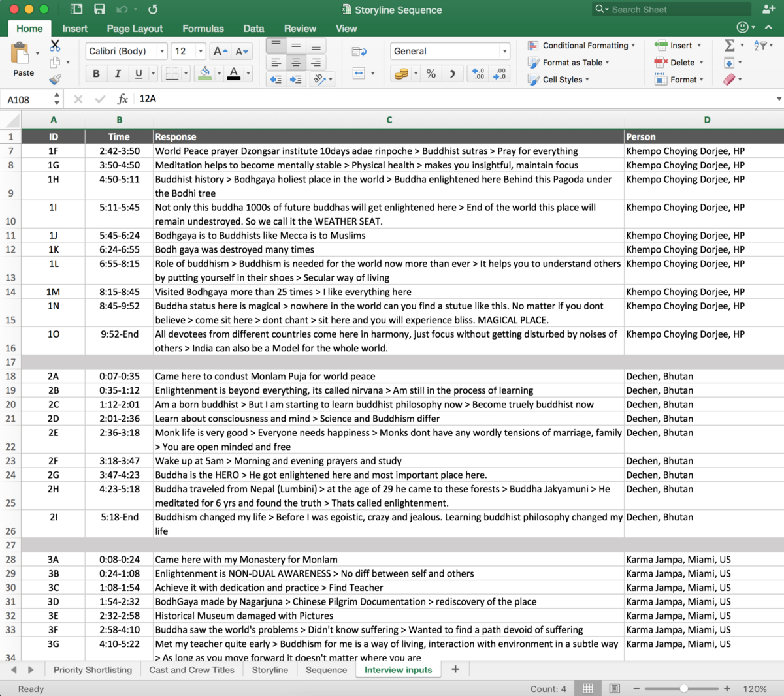Click the Redo arrow in the title bar
Viewport: 784px width, 696px height.
click(153, 10)
